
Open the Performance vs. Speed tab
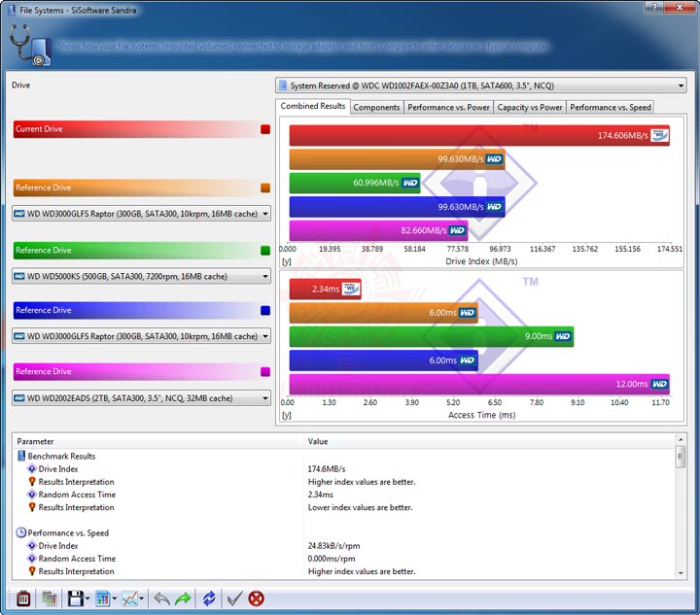pos(611,108)
